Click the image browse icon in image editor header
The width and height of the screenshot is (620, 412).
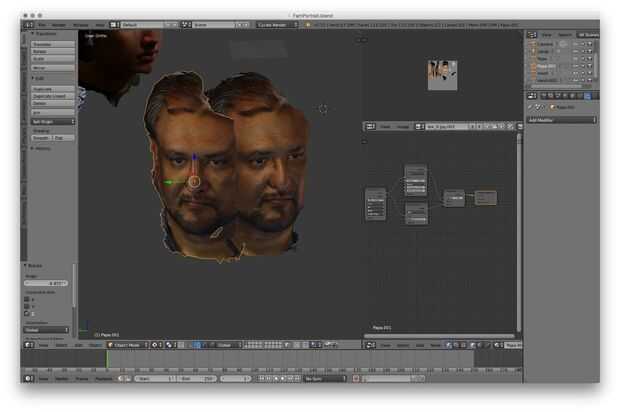click(x=419, y=127)
